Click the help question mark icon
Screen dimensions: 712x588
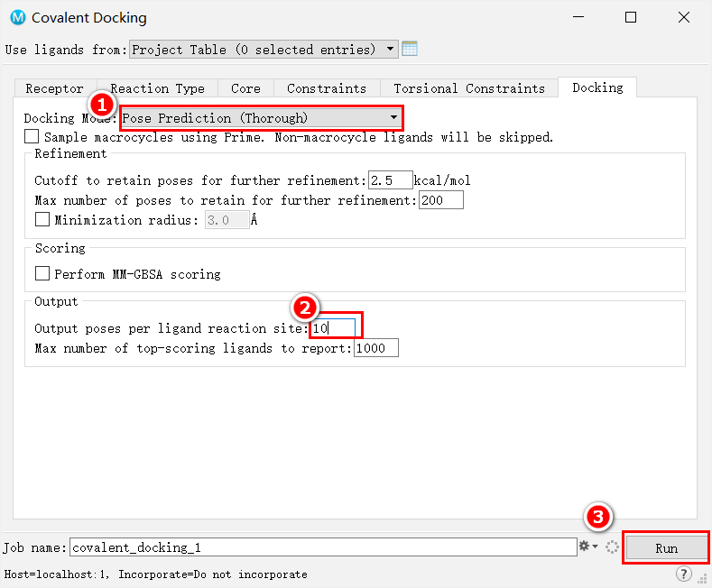coord(684,574)
